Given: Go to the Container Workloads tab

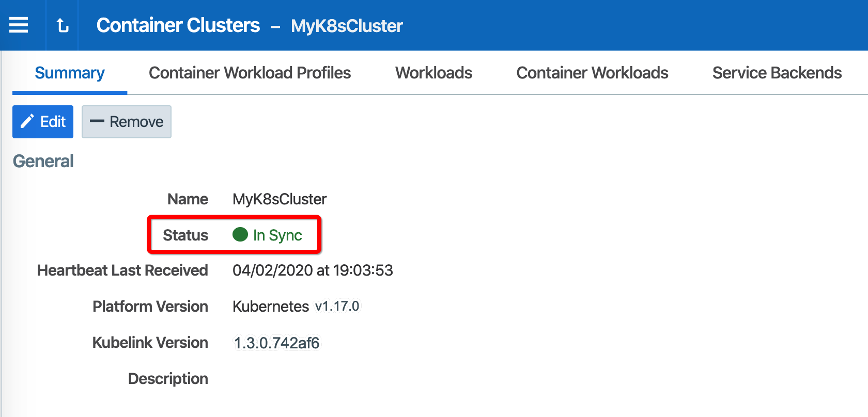Looking at the screenshot, I should [592, 73].
